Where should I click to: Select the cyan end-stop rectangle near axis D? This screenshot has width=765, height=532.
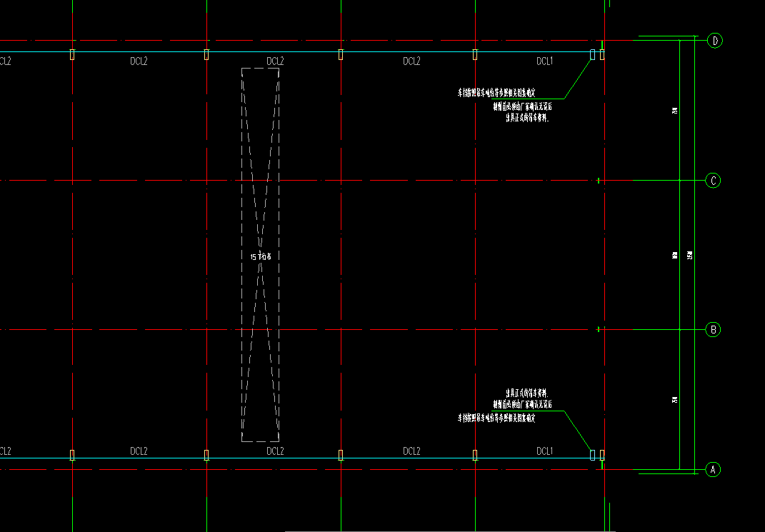click(593, 54)
